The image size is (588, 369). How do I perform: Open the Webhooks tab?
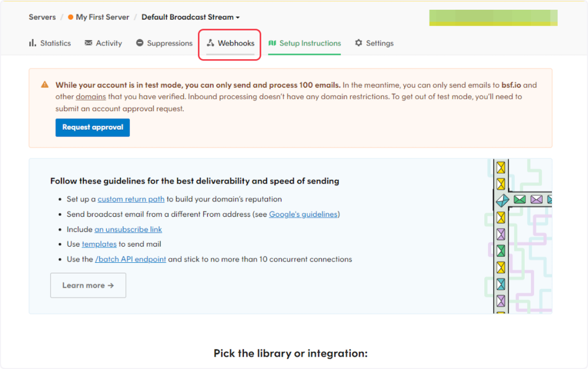235,43
